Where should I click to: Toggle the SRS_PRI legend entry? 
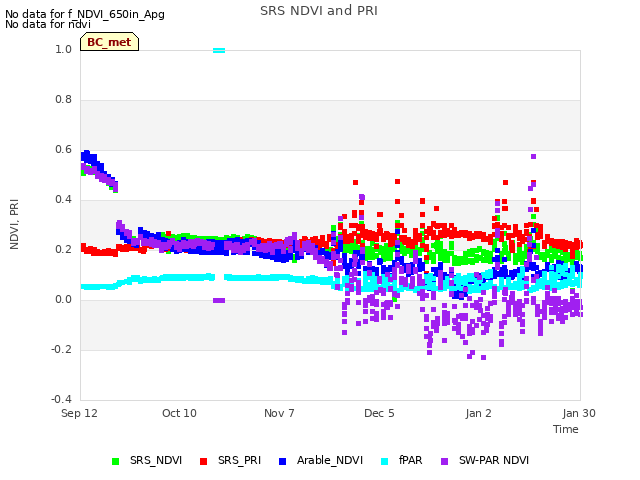point(231,460)
